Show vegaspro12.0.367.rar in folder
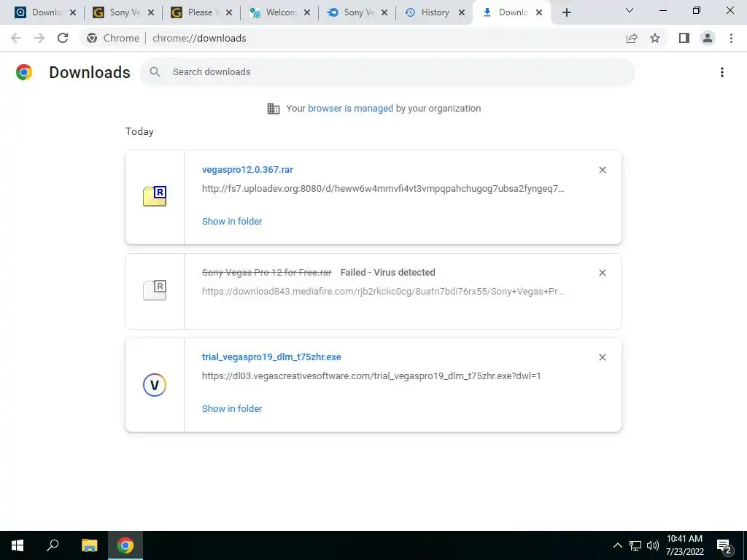The image size is (747, 560). [x=232, y=222]
